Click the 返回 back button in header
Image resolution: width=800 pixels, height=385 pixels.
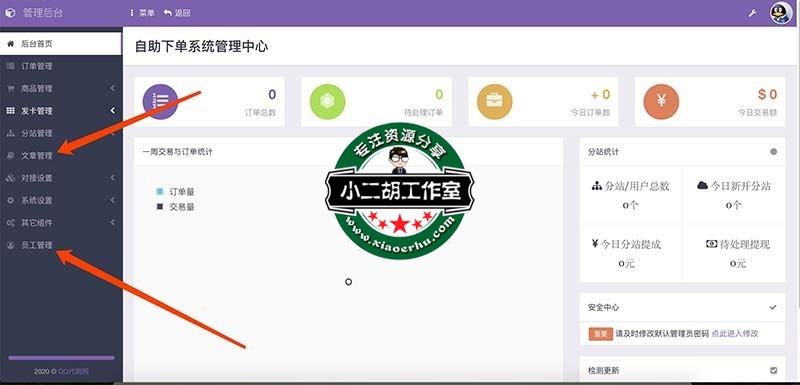[x=177, y=13]
